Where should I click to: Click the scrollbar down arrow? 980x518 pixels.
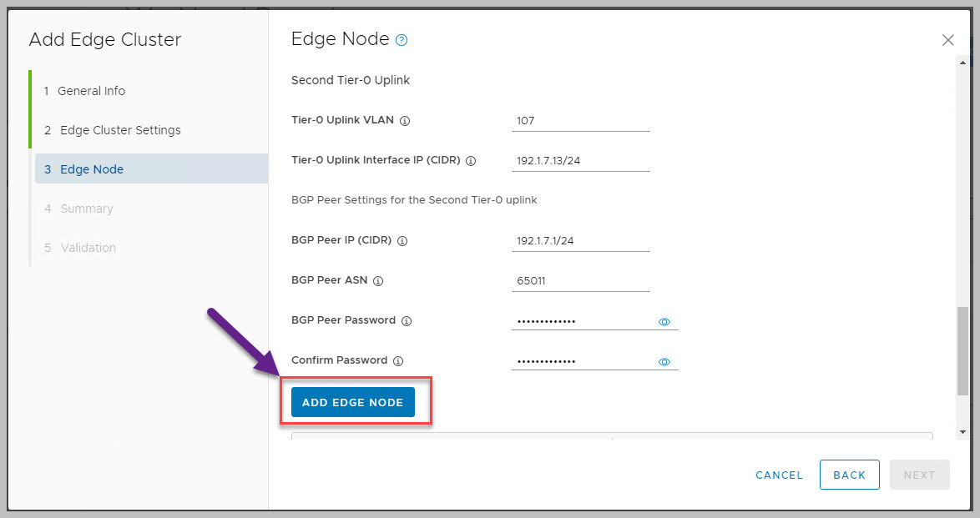[962, 432]
